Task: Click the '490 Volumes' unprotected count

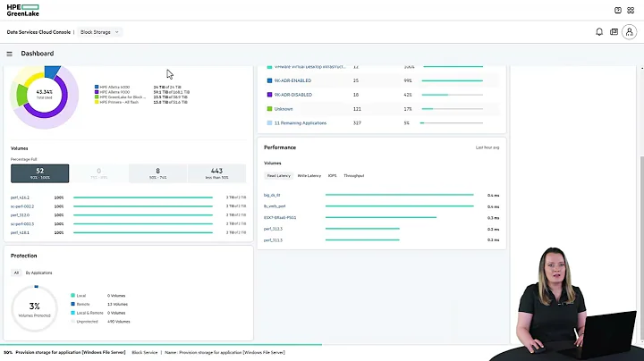Action: click(x=119, y=322)
